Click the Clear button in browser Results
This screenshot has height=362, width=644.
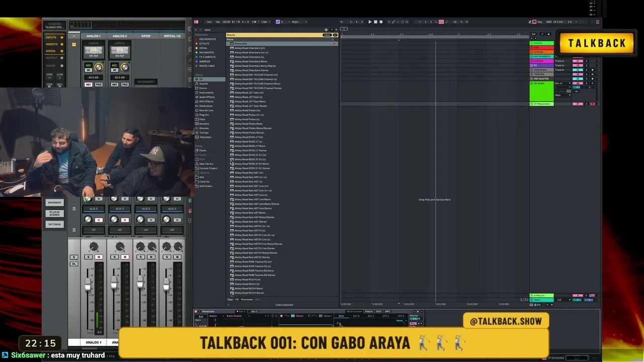click(x=327, y=35)
